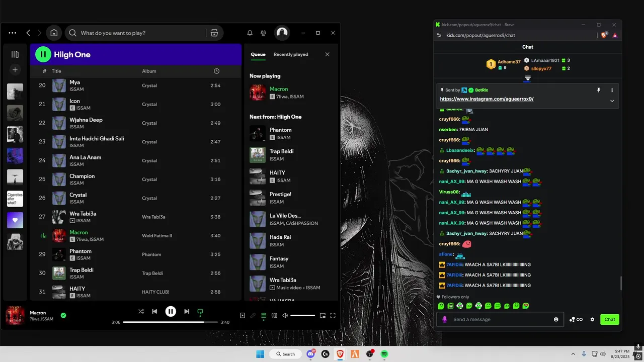This screenshot has width=644, height=362.
Task: Enter Spotify full screen mode
Action: [x=333, y=316]
